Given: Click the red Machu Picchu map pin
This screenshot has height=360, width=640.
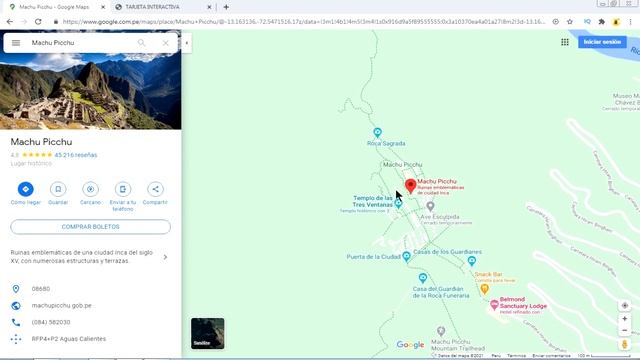Looking at the screenshot, I should [x=411, y=186].
